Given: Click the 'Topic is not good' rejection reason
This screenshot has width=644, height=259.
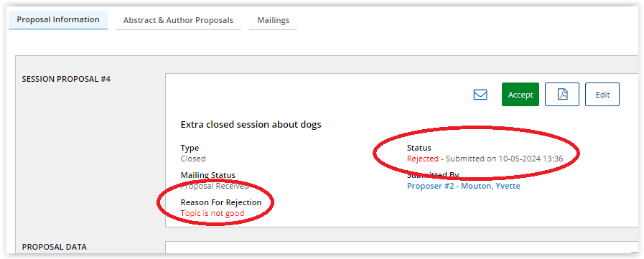Looking at the screenshot, I should coord(213,213).
